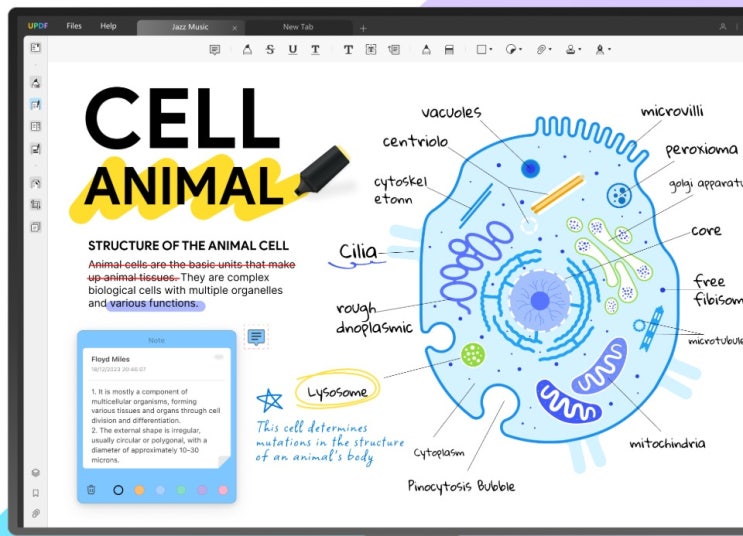Open the protect/redact icon in left sidebar
Viewport: 743px width, 536px height.
click(36, 183)
